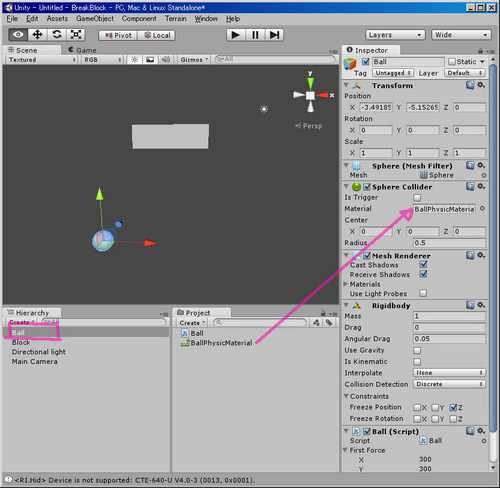Open Collision Detection Discrete dropdown
The height and width of the screenshot is (488, 500).
(449, 384)
